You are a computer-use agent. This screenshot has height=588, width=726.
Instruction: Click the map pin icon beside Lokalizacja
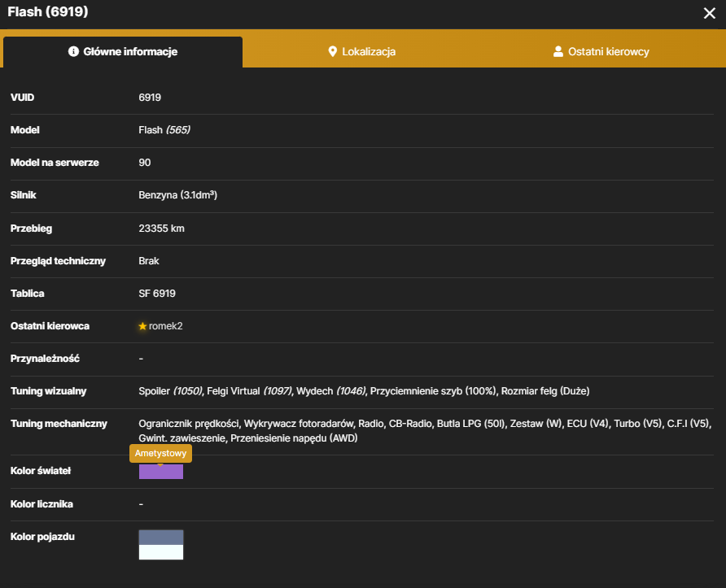pyautogui.click(x=332, y=51)
